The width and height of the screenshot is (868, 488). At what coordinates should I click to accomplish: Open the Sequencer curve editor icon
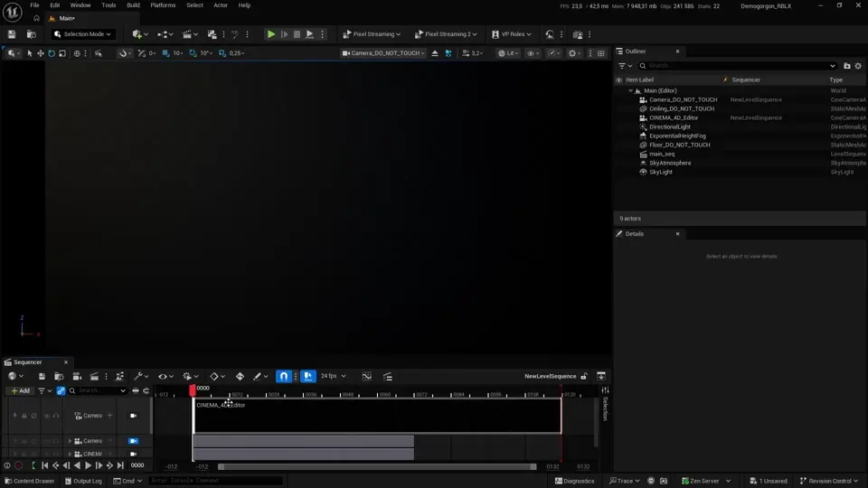tap(366, 376)
